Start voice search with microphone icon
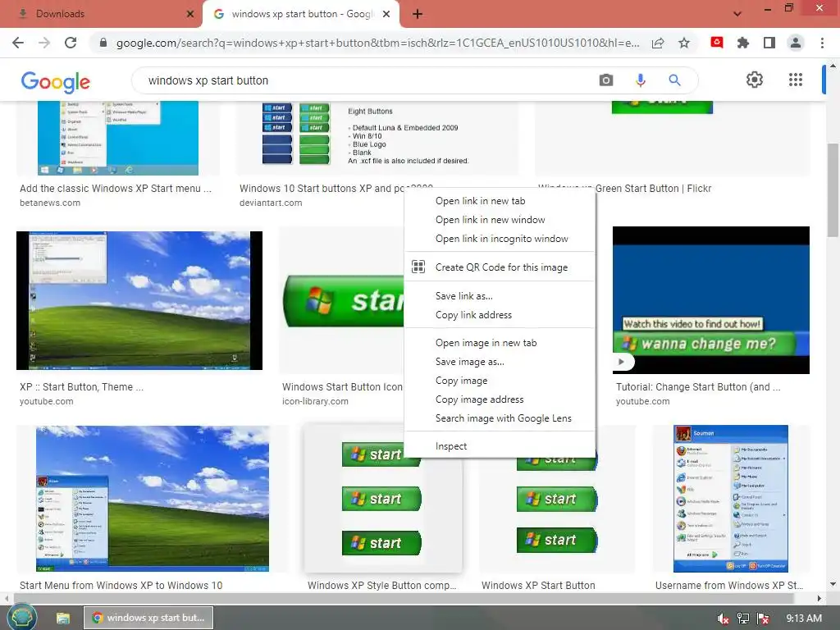Viewport: 840px width, 630px height. click(640, 80)
